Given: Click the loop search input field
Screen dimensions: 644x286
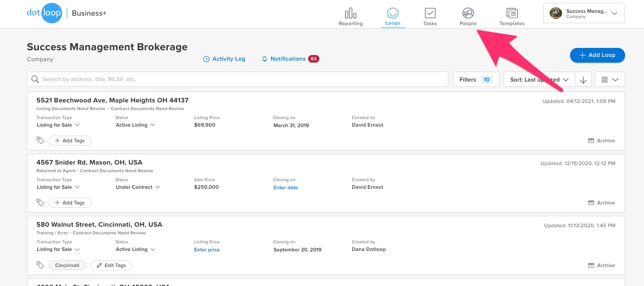Looking at the screenshot, I should [x=237, y=79].
